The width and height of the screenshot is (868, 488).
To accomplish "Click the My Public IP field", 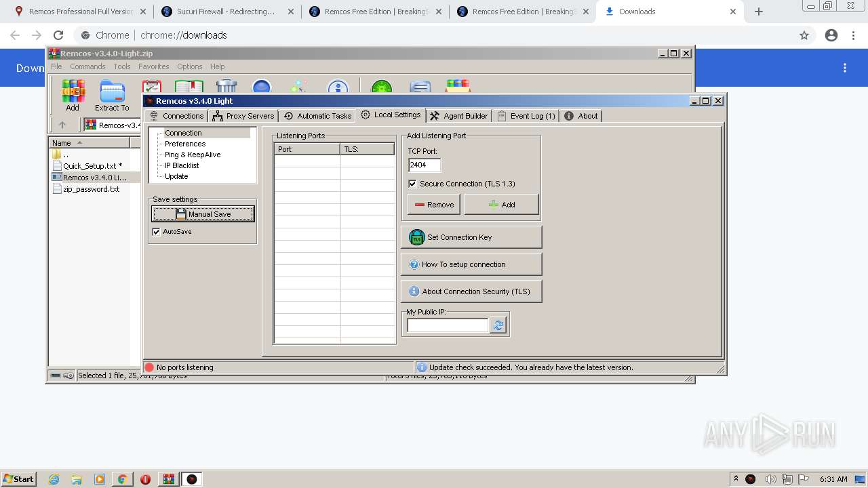I will (x=448, y=325).
